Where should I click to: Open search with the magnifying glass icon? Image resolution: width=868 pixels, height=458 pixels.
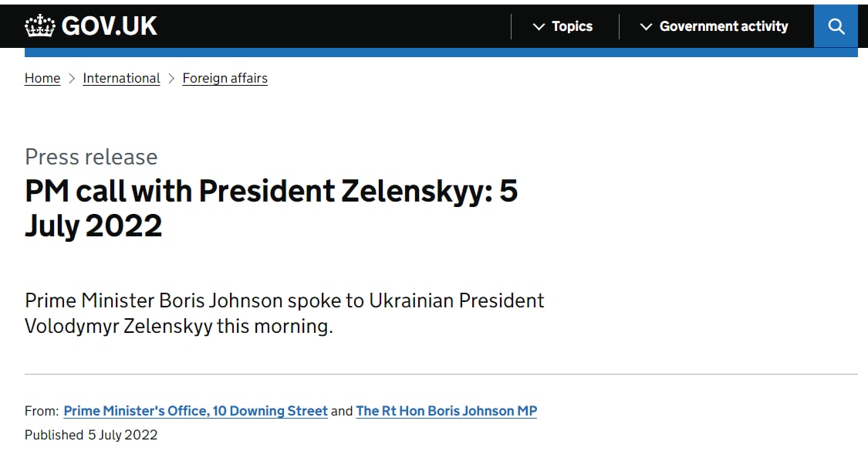(x=836, y=26)
